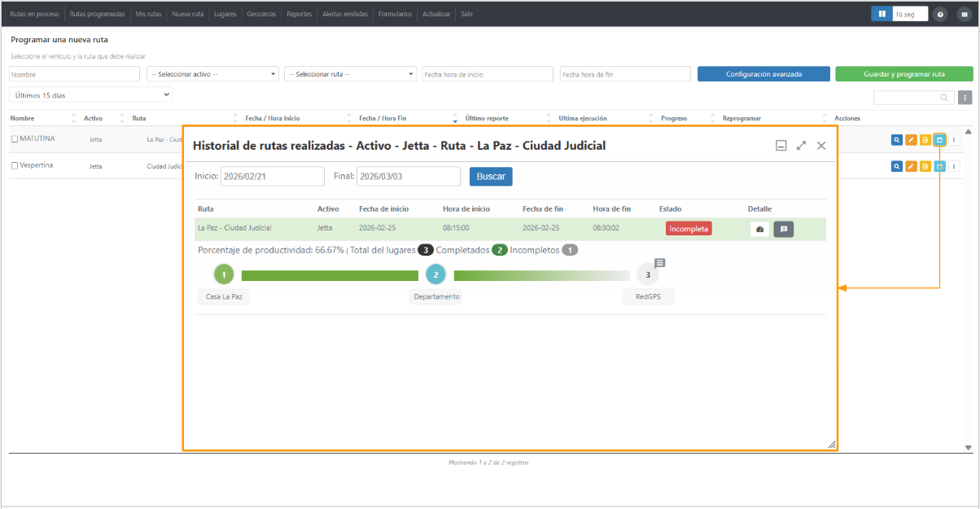Open the speedometer detail icon for the route

click(759, 229)
